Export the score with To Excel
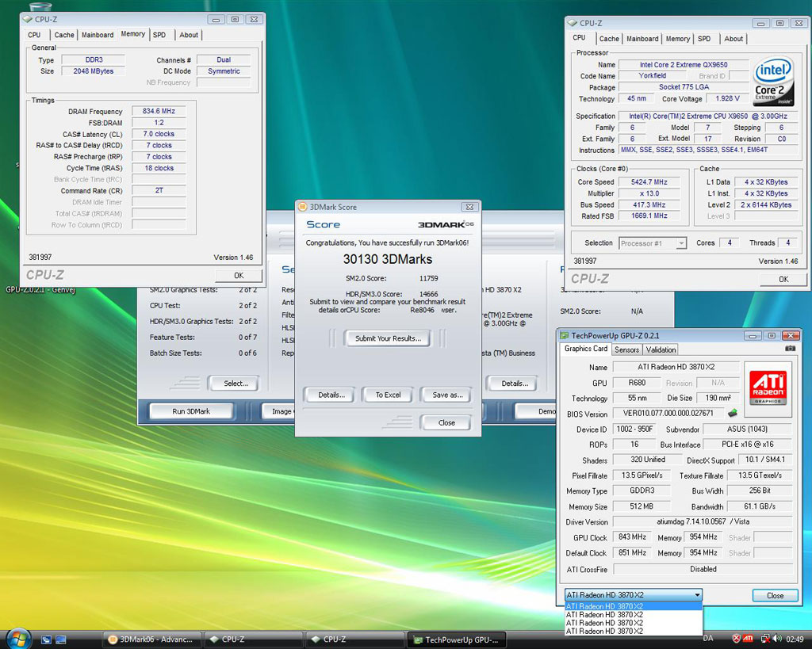Screen dimensions: 812x649 388,395
